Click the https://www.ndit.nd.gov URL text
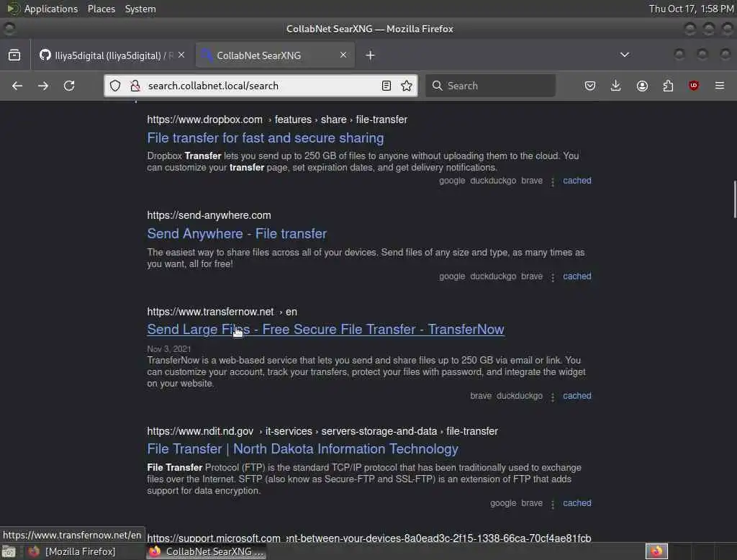This screenshot has height=560, width=737. click(x=200, y=431)
